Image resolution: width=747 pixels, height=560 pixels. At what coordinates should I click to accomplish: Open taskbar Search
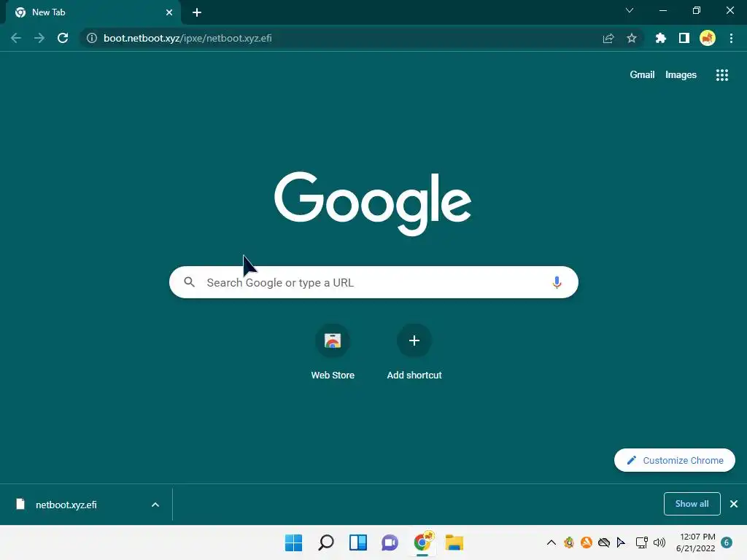[326, 542]
